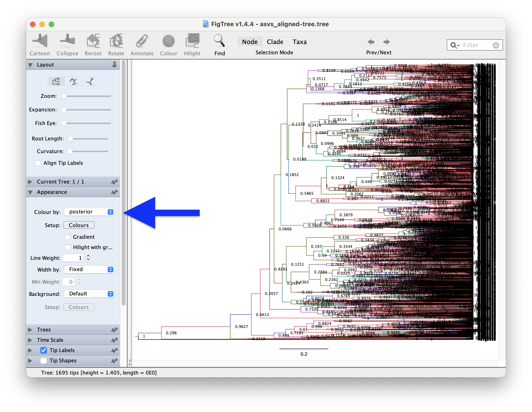
Task: Click the Cartoon toolbar icon
Action: point(40,41)
